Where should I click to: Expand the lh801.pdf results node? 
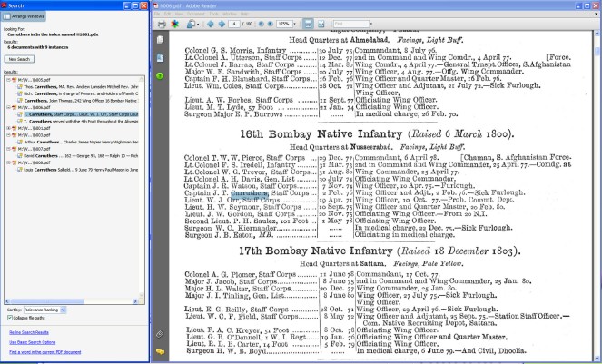pyautogui.click(x=8, y=128)
